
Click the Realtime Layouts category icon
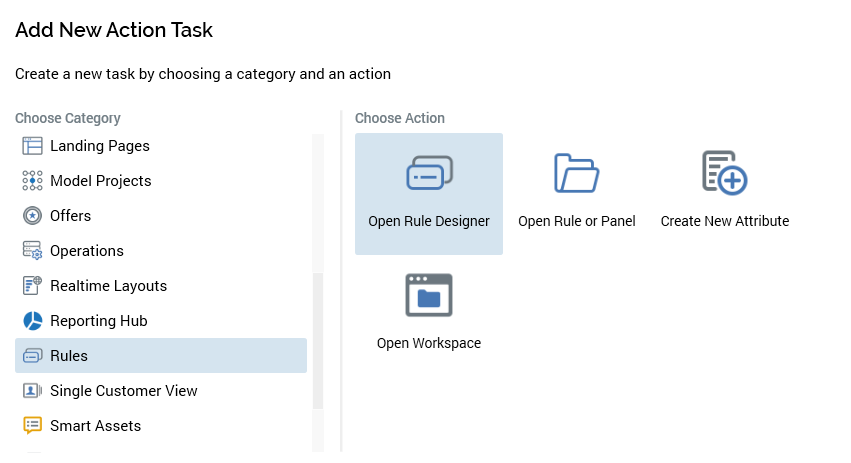coord(32,286)
